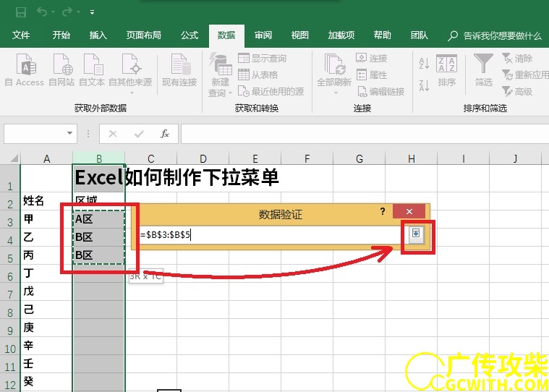Click the cell containing 丁
The width and height of the screenshot is (549, 392).
pos(46,273)
